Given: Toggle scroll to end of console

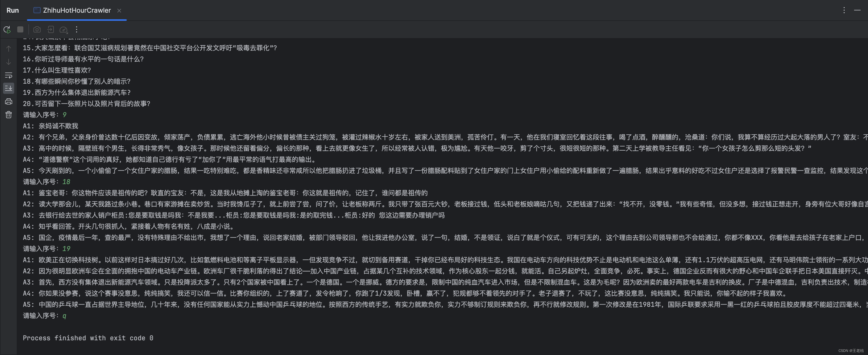Looking at the screenshot, I should point(9,88).
